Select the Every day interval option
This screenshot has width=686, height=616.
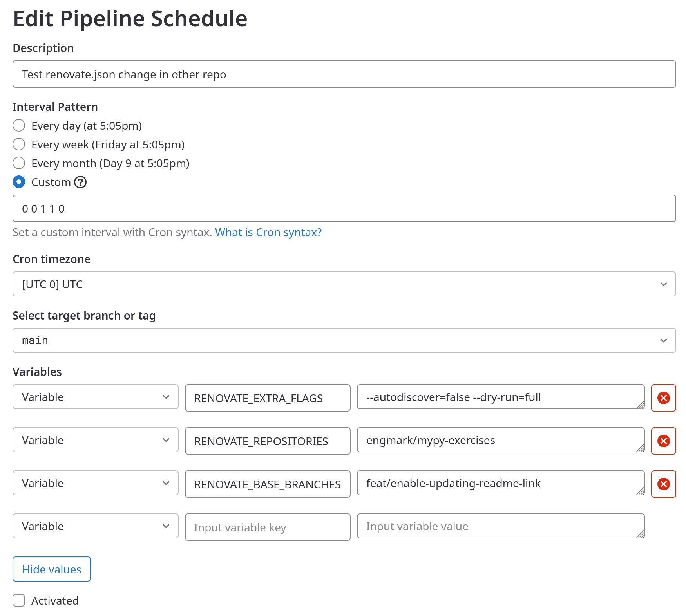(19, 126)
